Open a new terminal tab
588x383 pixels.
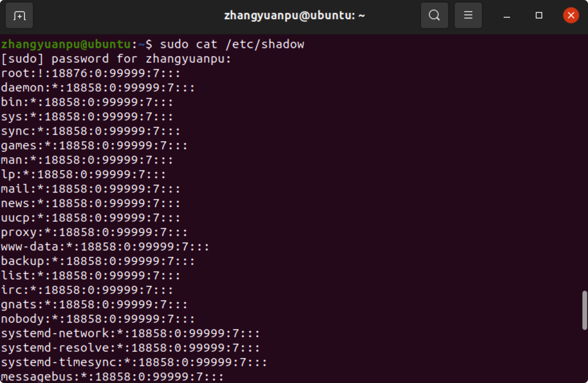click(19, 16)
